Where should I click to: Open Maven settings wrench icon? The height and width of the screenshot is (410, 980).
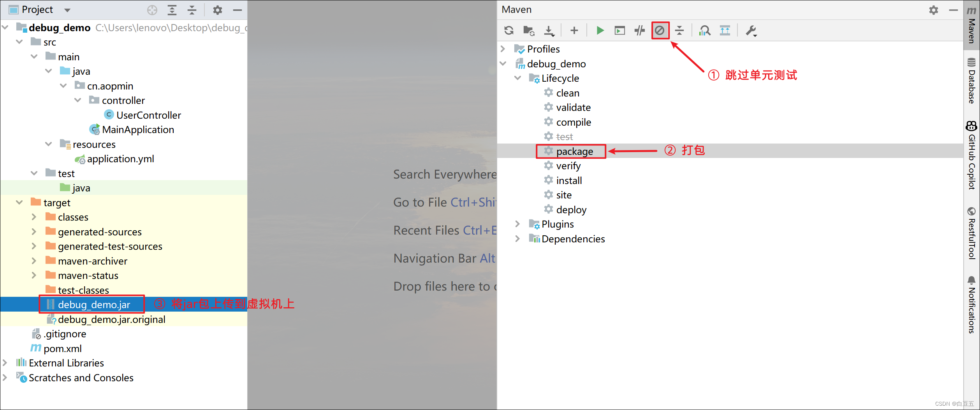point(751,30)
